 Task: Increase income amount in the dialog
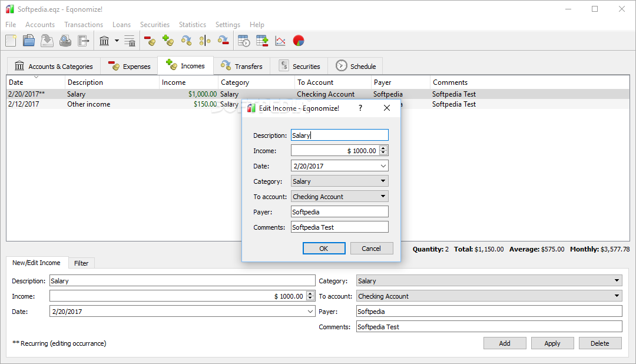click(383, 148)
